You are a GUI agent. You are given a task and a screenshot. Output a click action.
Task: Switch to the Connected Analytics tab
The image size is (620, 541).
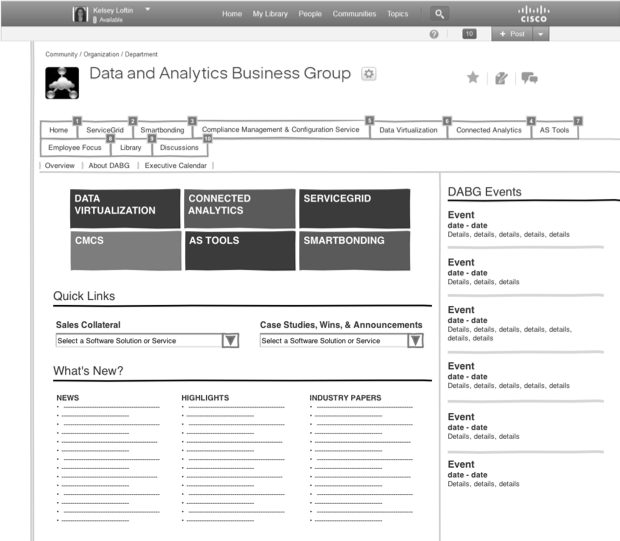point(489,130)
